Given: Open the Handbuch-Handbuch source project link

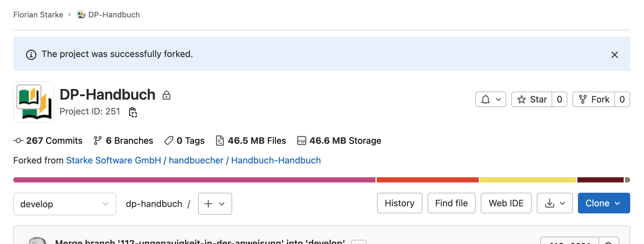Looking at the screenshot, I should 276,161.
